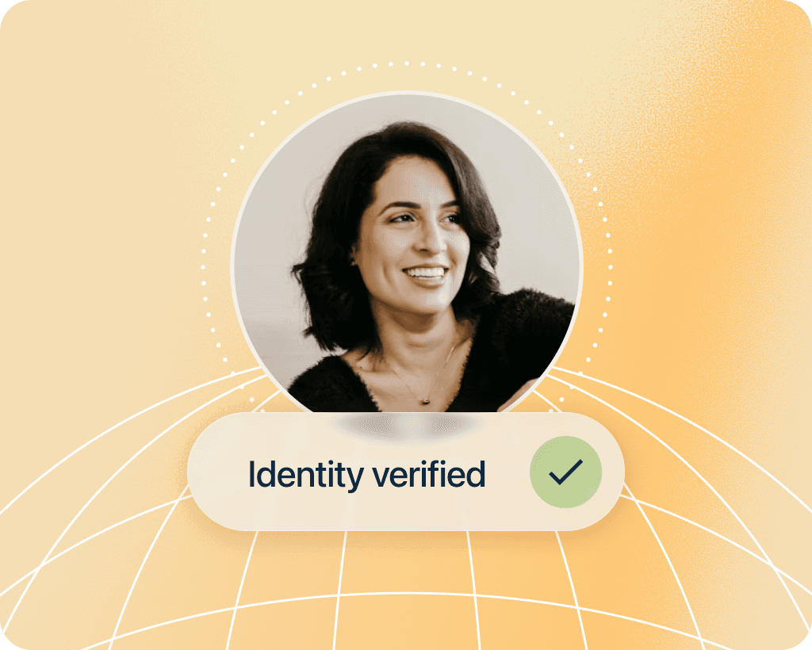Click the woman's smile in the portrait

coord(426,273)
